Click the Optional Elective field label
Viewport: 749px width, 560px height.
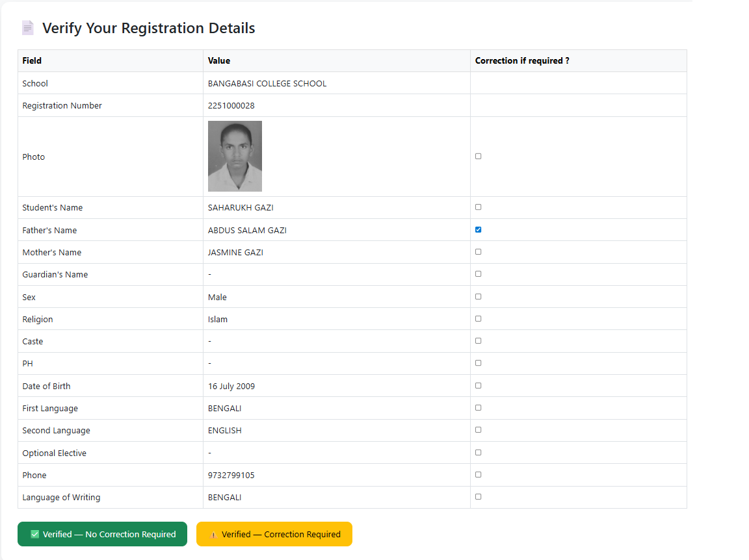(55, 453)
